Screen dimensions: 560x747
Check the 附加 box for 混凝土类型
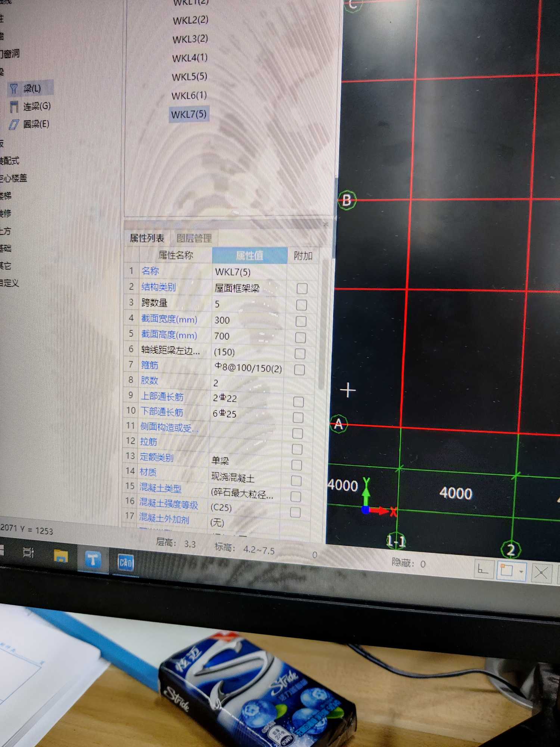point(296,496)
